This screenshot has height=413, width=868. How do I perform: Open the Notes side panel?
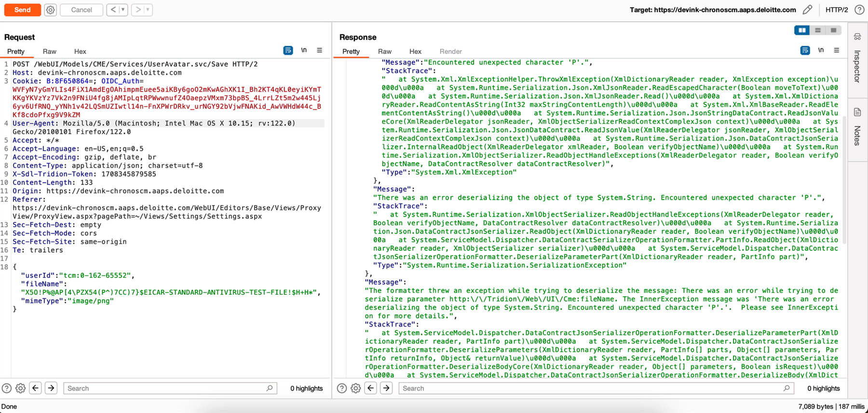point(857,136)
